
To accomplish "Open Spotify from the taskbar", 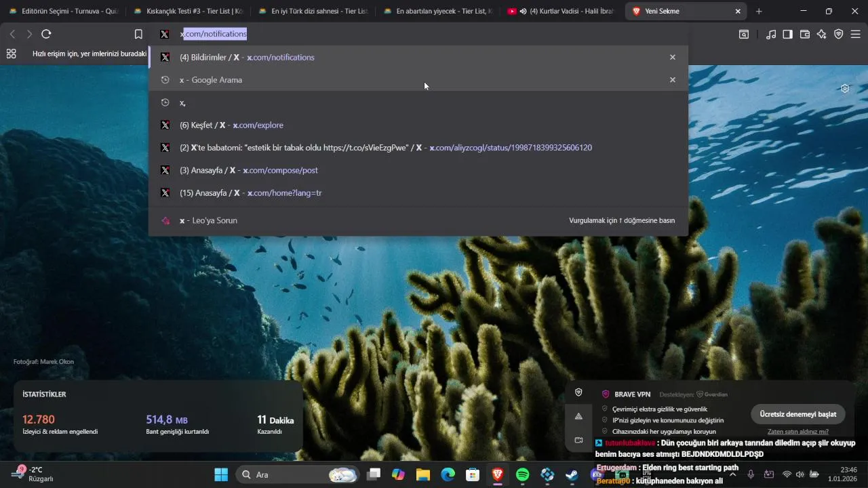I will click(522, 474).
